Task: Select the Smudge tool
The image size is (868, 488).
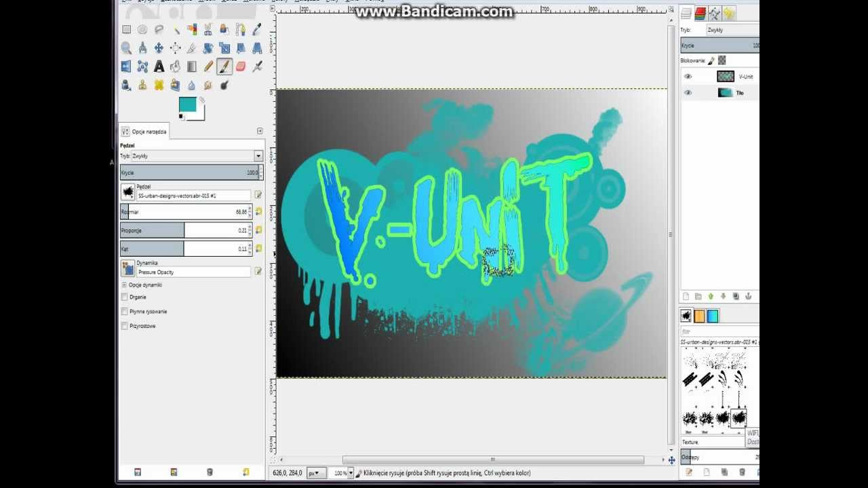Action: 208,85
